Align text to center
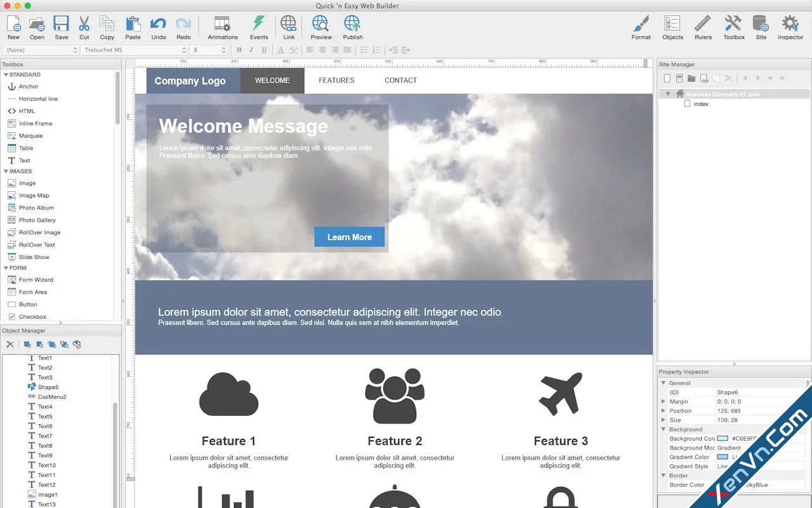The width and height of the screenshot is (812, 508). 322,50
